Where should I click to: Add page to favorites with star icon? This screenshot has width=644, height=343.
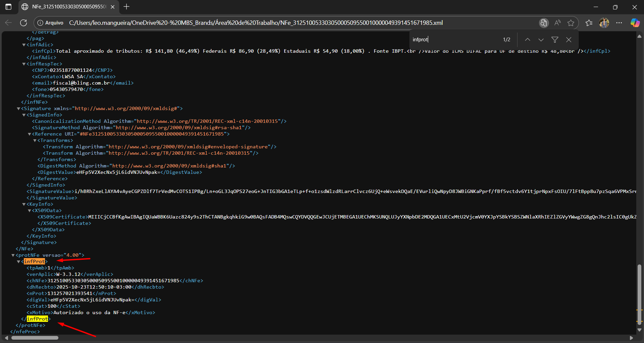coord(571,23)
